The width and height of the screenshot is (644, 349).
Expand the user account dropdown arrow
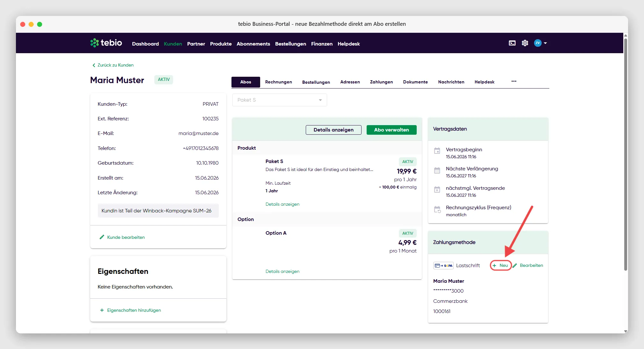pos(545,43)
